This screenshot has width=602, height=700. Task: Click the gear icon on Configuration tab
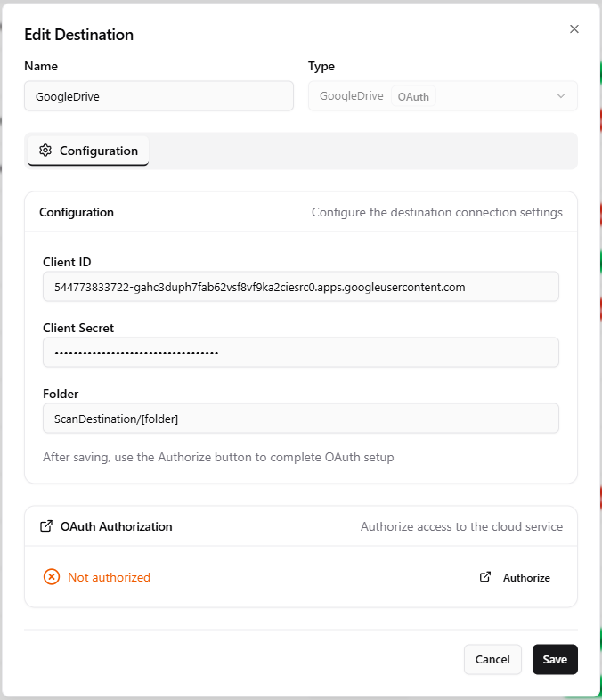(45, 151)
